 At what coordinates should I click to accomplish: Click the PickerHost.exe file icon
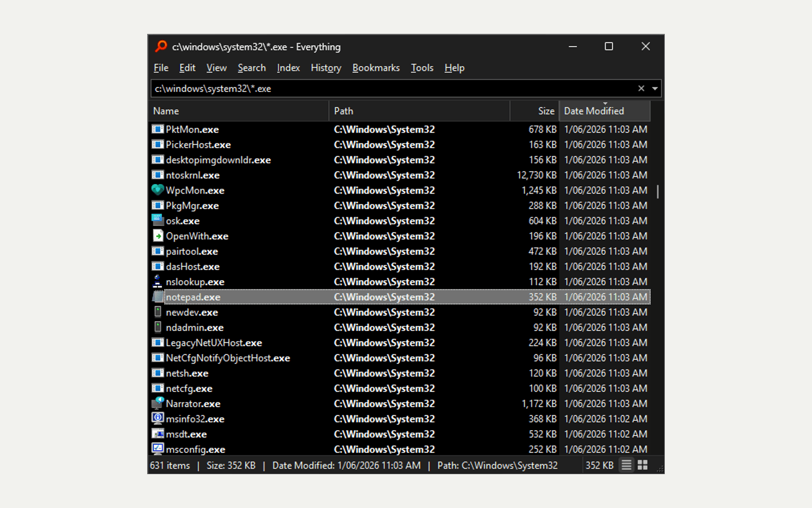158,144
